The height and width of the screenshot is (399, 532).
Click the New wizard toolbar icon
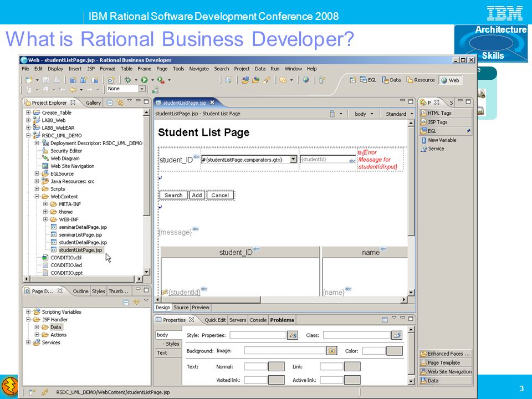29,80
